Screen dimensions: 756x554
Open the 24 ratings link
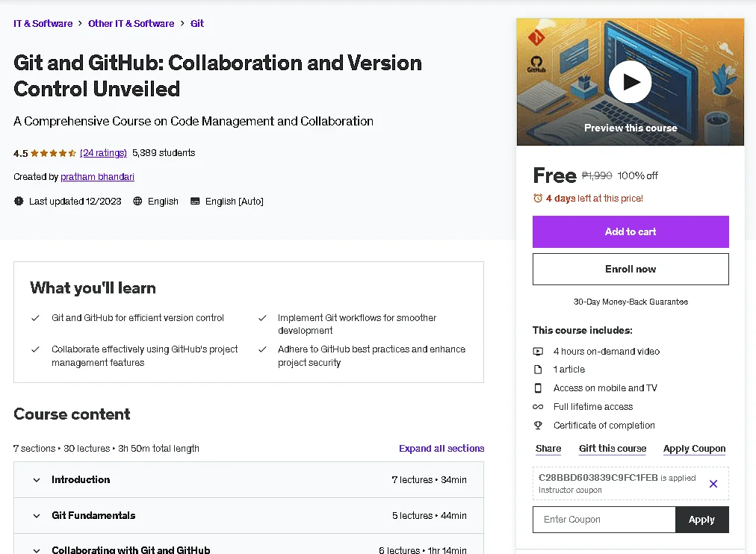tap(103, 153)
